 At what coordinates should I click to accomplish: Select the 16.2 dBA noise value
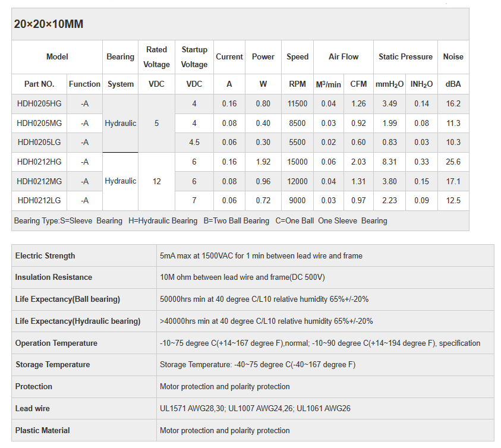[453, 104]
